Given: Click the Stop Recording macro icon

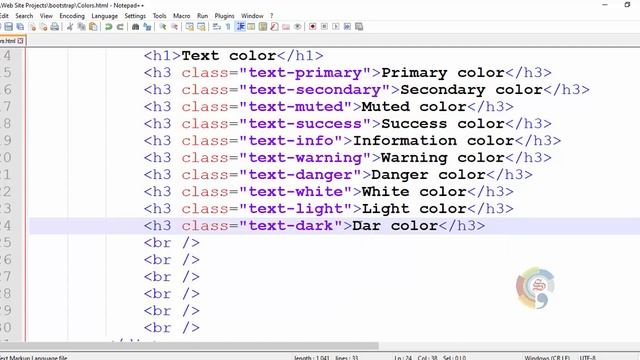Looking at the screenshot, I should click(x=324, y=27).
